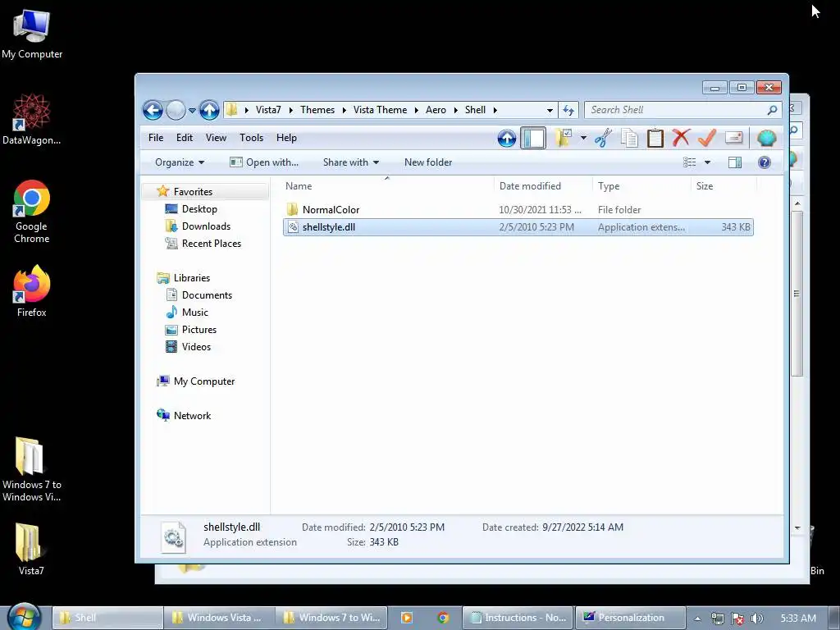
Task: Open properties with orange checkmark icon
Action: pyautogui.click(x=707, y=138)
